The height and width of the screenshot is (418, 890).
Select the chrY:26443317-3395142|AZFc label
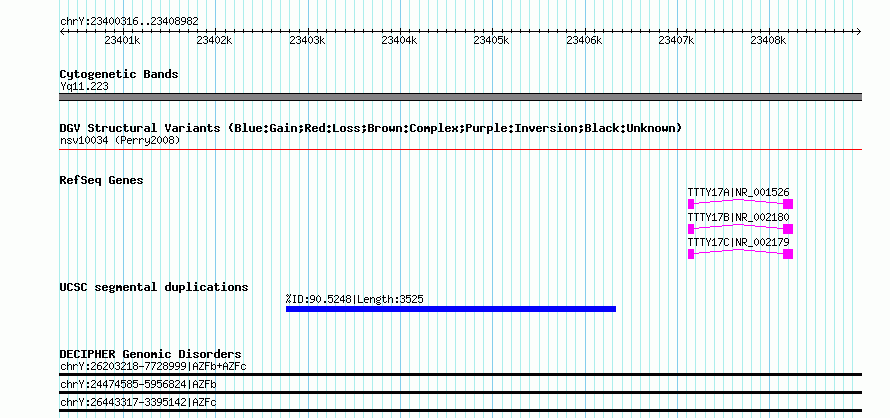coord(138,403)
